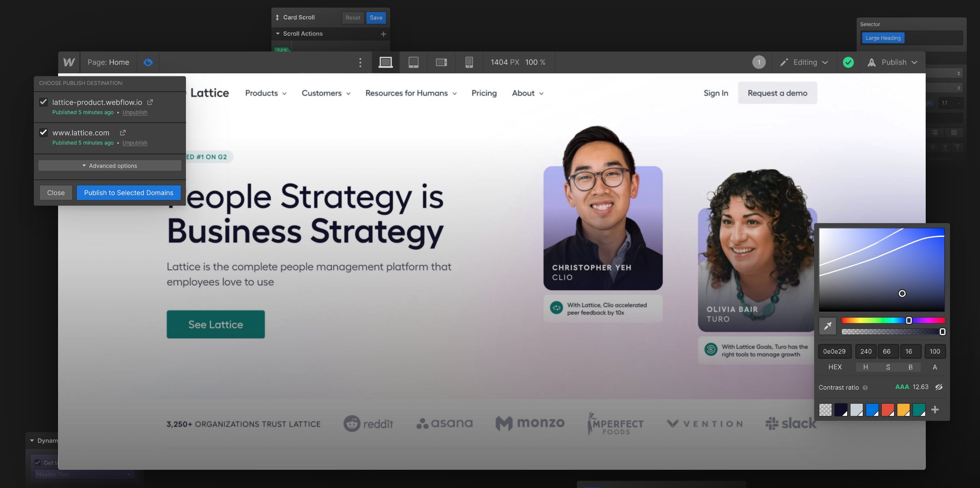This screenshot has height=488, width=980.
Task: Expand Advanced options in publish panel
Action: click(110, 165)
